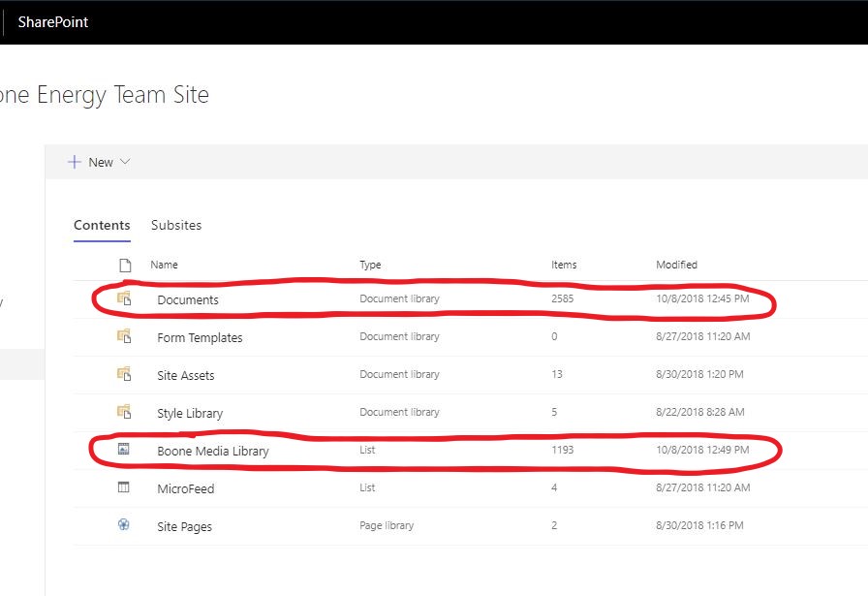Viewport: 868px width, 596px height.
Task: Click the Boone Media Library picture icon
Action: 123,450
